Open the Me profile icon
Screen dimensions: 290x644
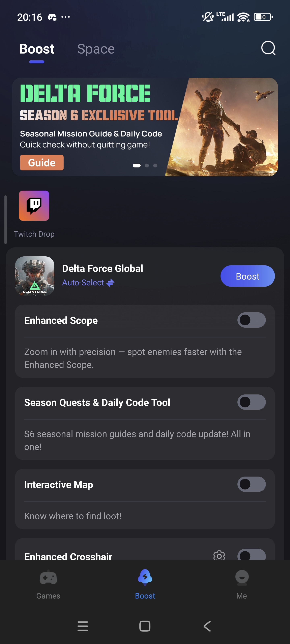click(x=242, y=578)
